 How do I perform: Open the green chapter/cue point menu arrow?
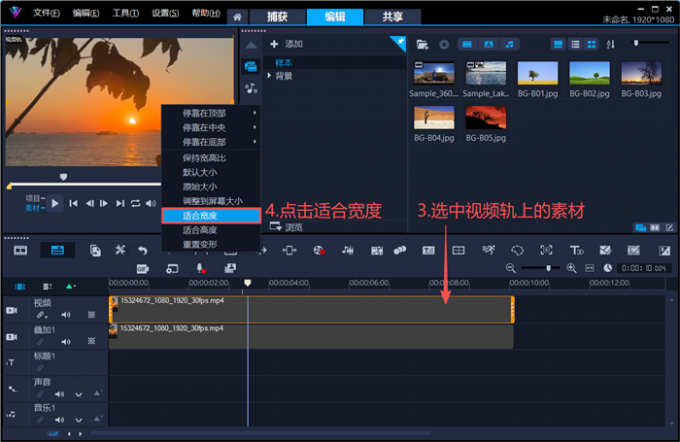71,286
